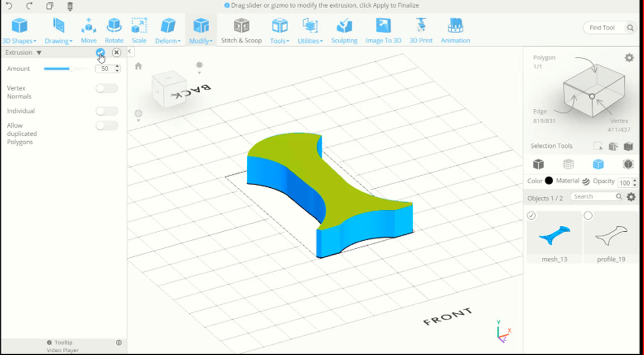Click the Find Tool magnifier icon
The image size is (644, 355).
[630, 28]
